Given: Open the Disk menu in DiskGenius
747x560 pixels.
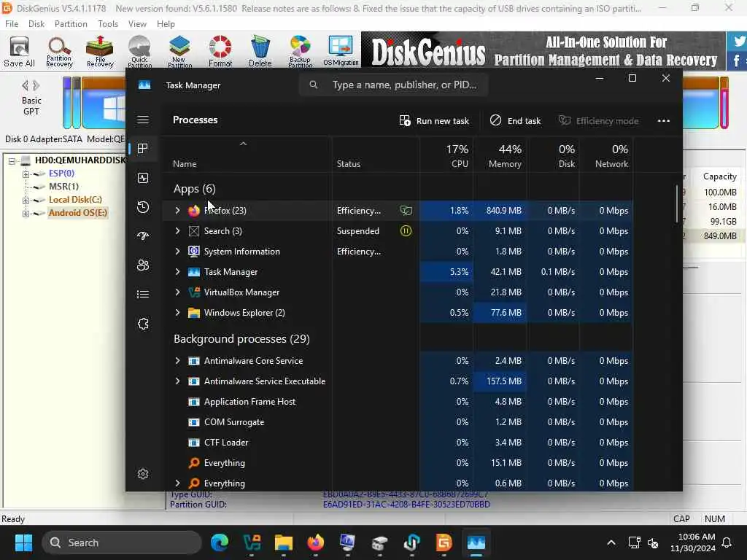Looking at the screenshot, I should (x=36, y=24).
